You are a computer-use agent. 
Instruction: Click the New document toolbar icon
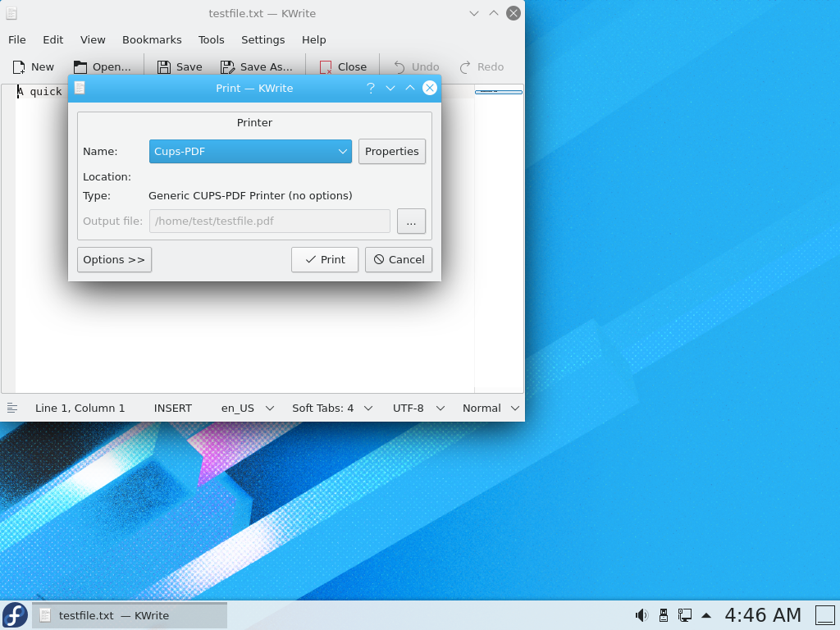[19, 67]
